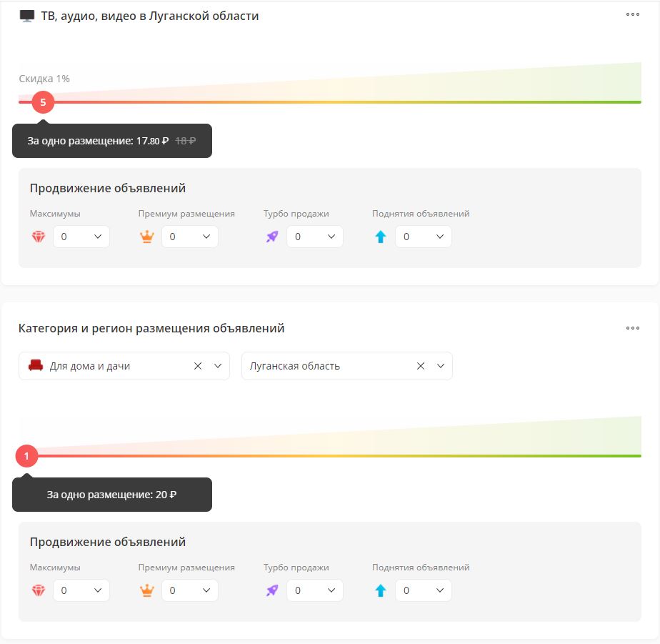This screenshot has height=644, width=660.
Task: Open the first Максимумы quantity dropdown
Action: point(81,237)
